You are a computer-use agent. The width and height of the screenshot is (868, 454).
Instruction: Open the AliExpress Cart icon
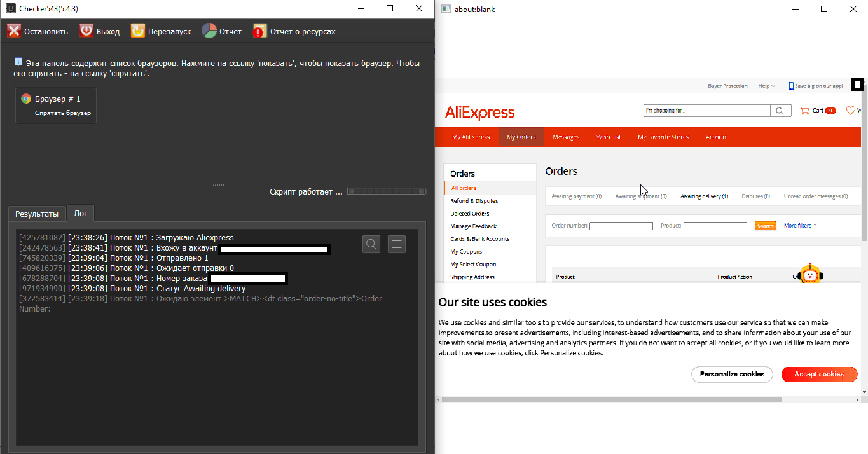point(804,110)
